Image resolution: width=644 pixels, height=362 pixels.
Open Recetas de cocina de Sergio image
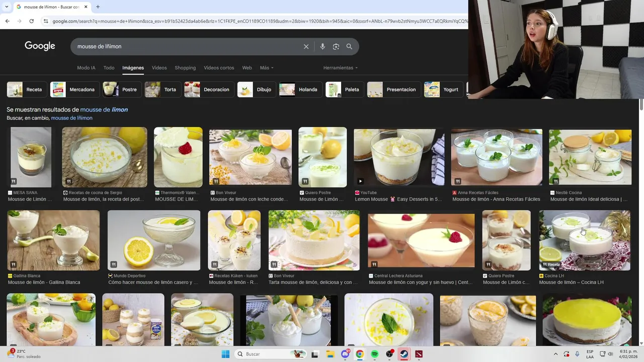104,157
